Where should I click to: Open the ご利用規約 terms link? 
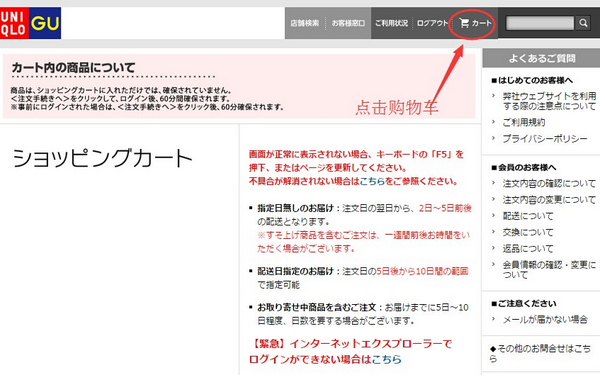(x=524, y=122)
